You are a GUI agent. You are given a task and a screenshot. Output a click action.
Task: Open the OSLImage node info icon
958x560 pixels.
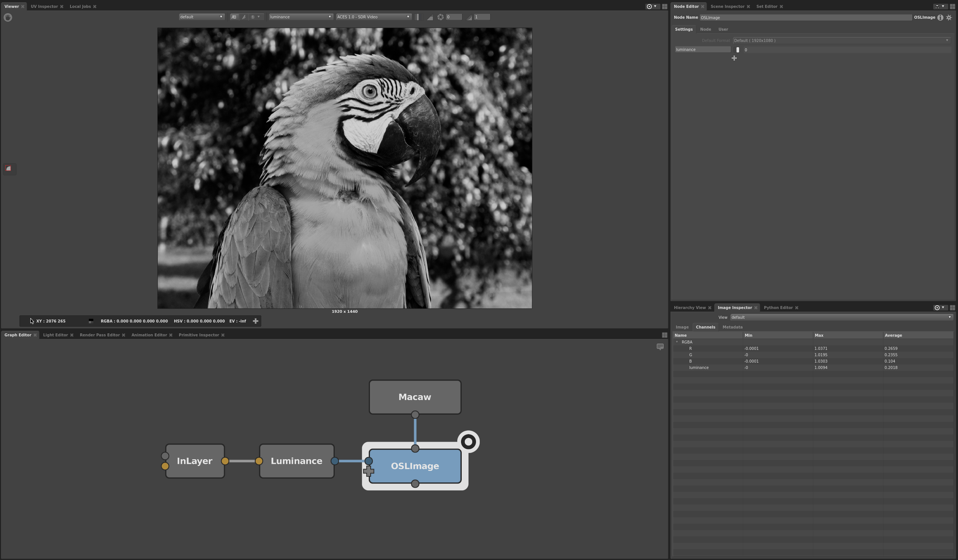pyautogui.click(x=940, y=18)
